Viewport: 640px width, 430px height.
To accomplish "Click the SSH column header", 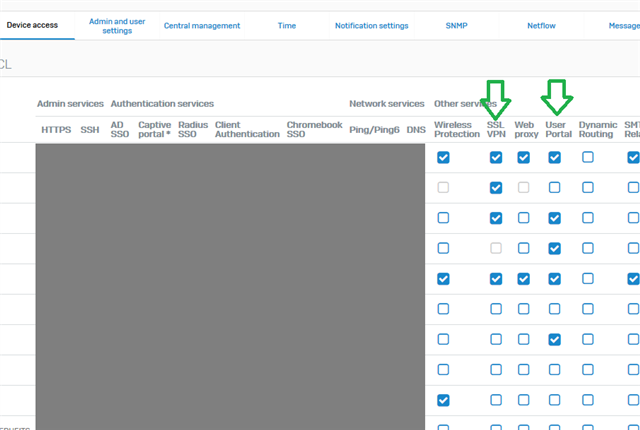I will click(90, 130).
